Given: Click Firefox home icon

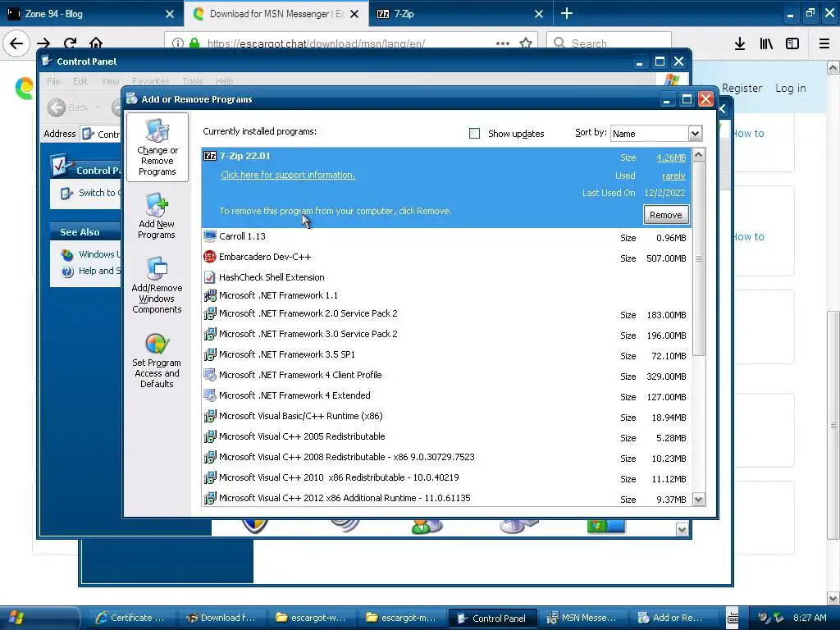Looking at the screenshot, I should coord(96,43).
